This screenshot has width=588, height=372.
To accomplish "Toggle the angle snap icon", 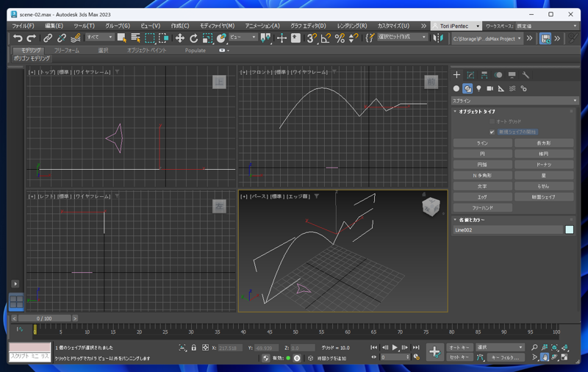I will [326, 38].
